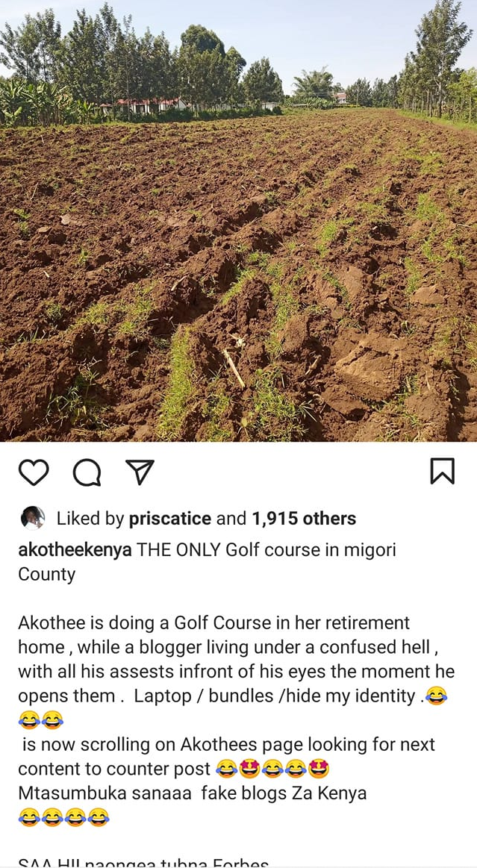Like the post with the heart icon
This screenshot has height=868, width=477.
[34, 472]
